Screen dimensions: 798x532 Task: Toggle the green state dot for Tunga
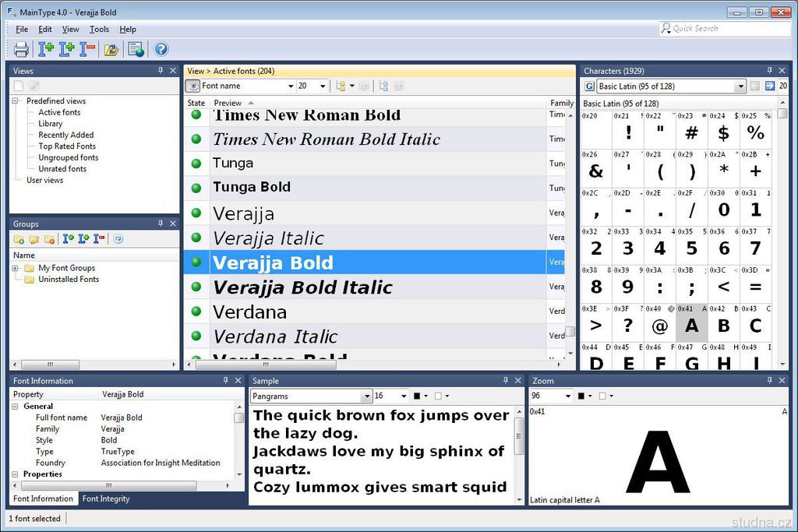pyautogui.click(x=196, y=164)
